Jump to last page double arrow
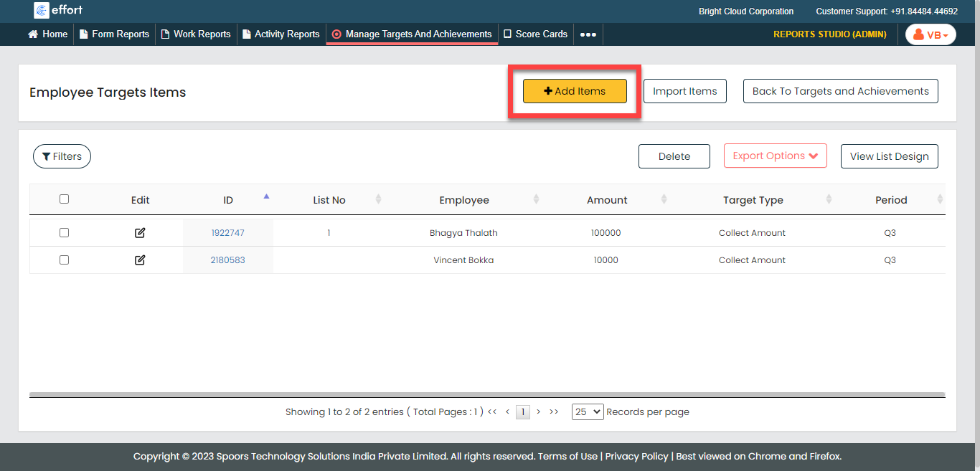 (x=554, y=412)
